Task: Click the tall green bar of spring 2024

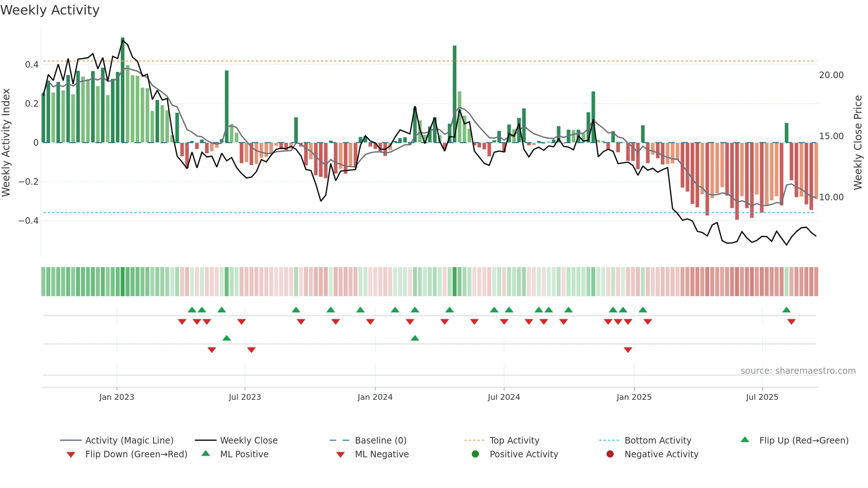Action: [x=455, y=94]
